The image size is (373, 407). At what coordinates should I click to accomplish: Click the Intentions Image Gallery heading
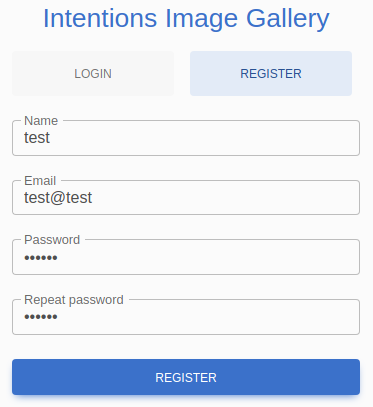click(x=186, y=18)
